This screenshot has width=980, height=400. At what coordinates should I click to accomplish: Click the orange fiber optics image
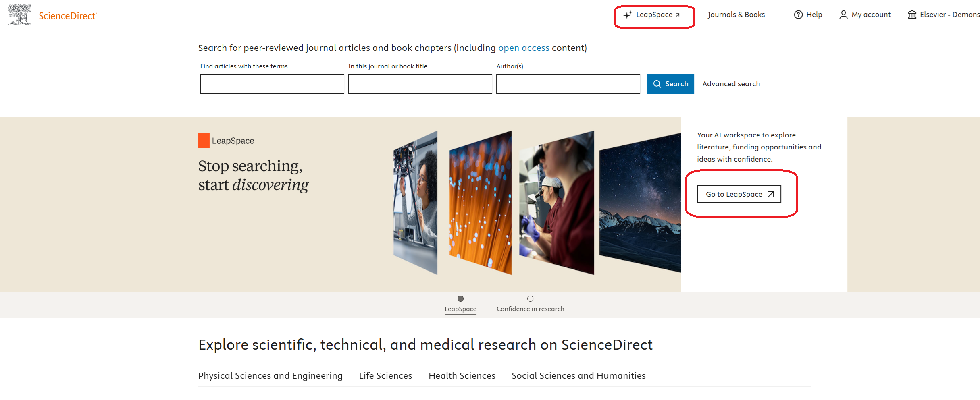coord(481,203)
